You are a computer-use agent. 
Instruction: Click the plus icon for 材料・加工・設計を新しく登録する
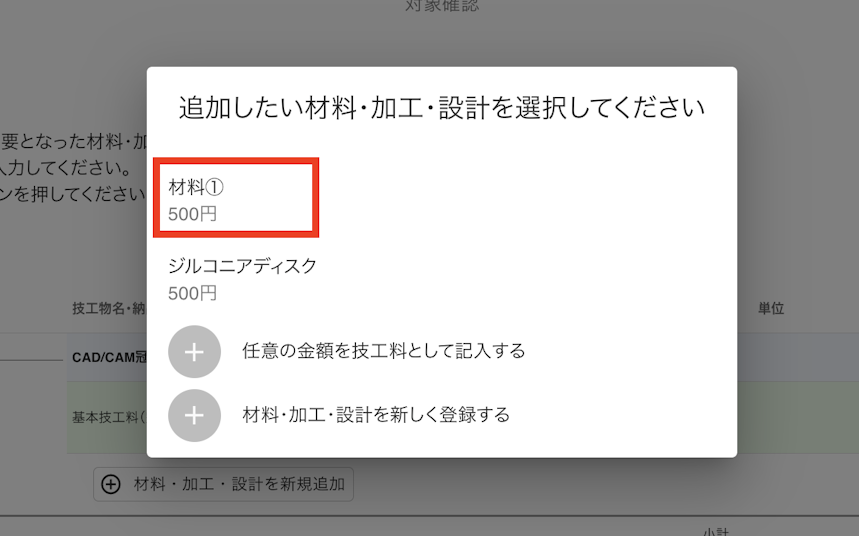coord(194,415)
